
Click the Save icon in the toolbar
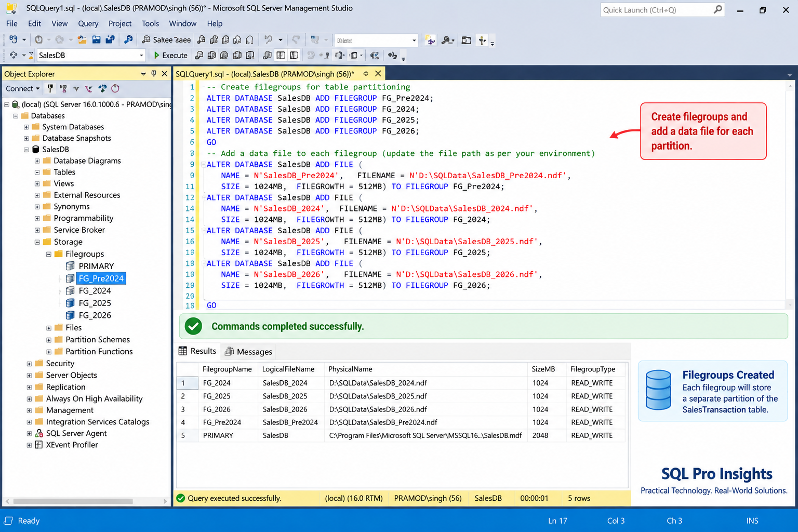pos(97,39)
